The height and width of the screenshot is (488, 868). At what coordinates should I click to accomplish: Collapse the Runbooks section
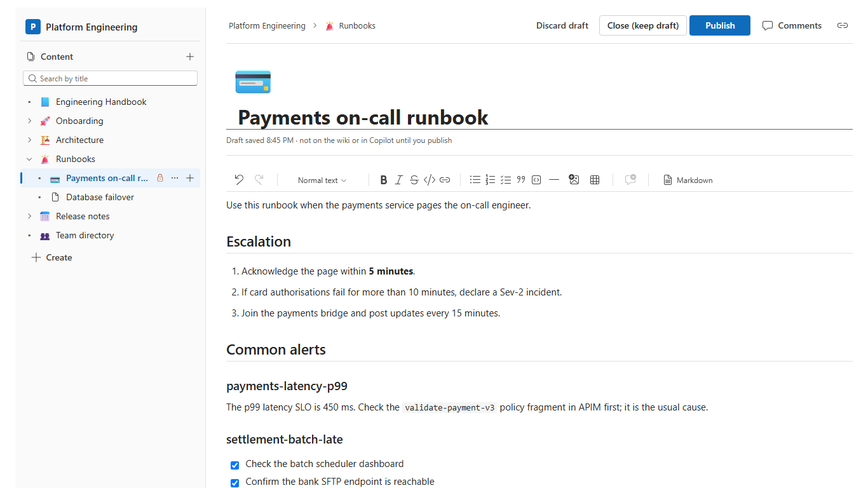pyautogui.click(x=29, y=159)
